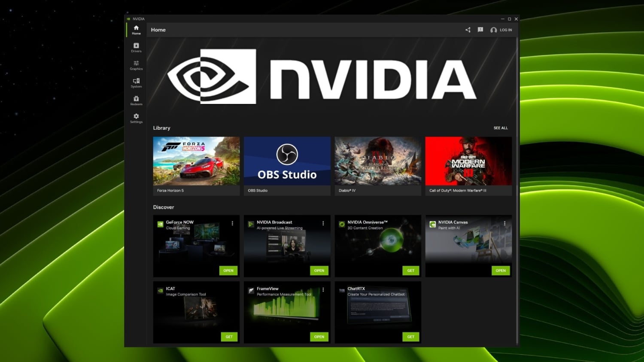This screenshot has width=644, height=362.
Task: Open NVIDIA Broadcast more options menu
Action: coord(323,223)
